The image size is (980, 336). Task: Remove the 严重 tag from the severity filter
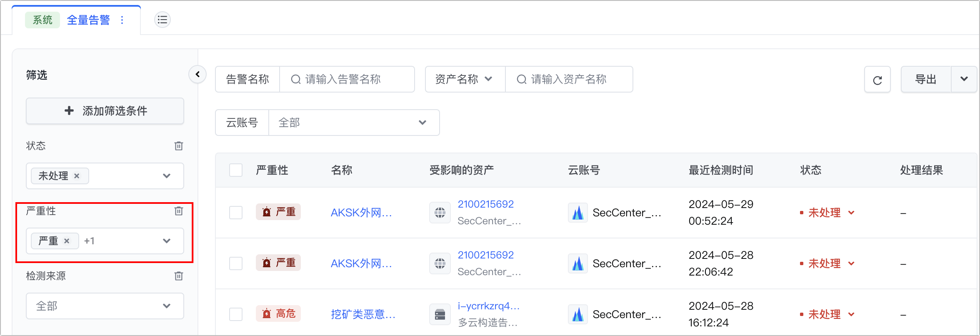coord(67,241)
